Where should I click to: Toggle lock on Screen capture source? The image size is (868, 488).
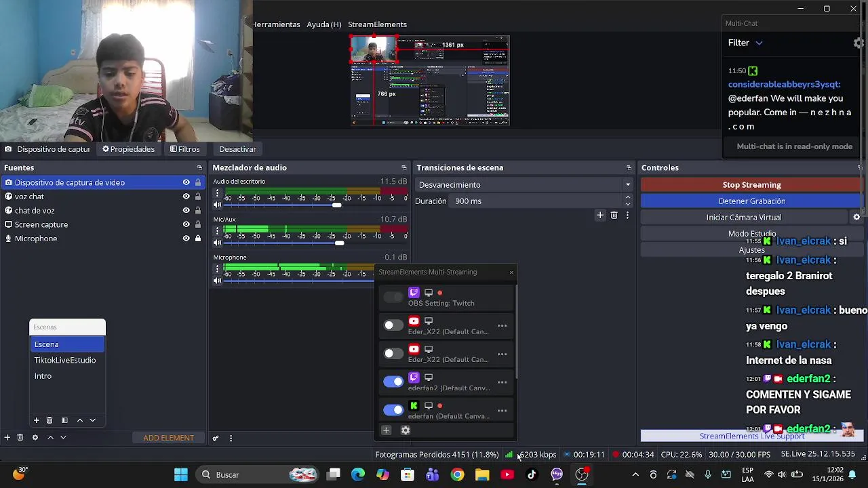pyautogui.click(x=198, y=224)
